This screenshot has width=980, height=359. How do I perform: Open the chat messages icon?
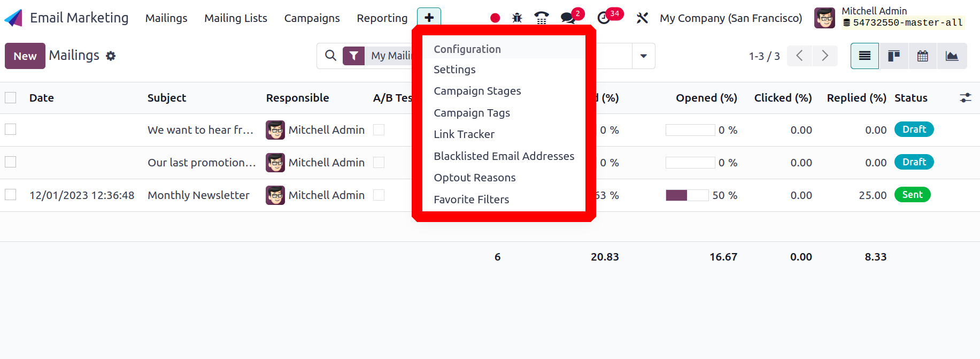[x=568, y=18]
